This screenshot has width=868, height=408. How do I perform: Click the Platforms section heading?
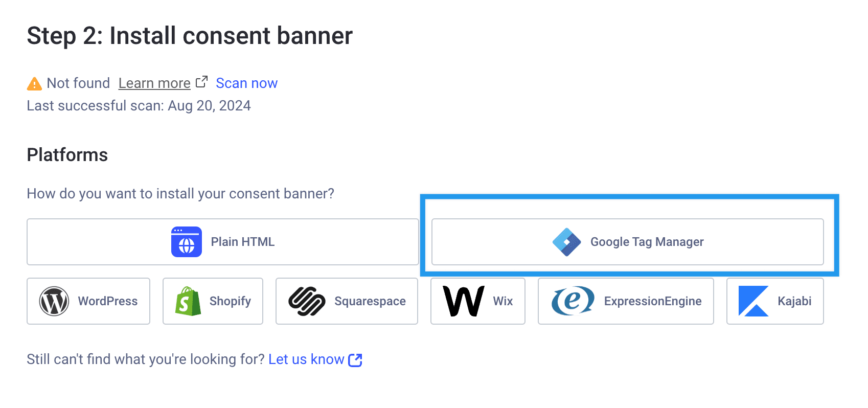(x=67, y=155)
